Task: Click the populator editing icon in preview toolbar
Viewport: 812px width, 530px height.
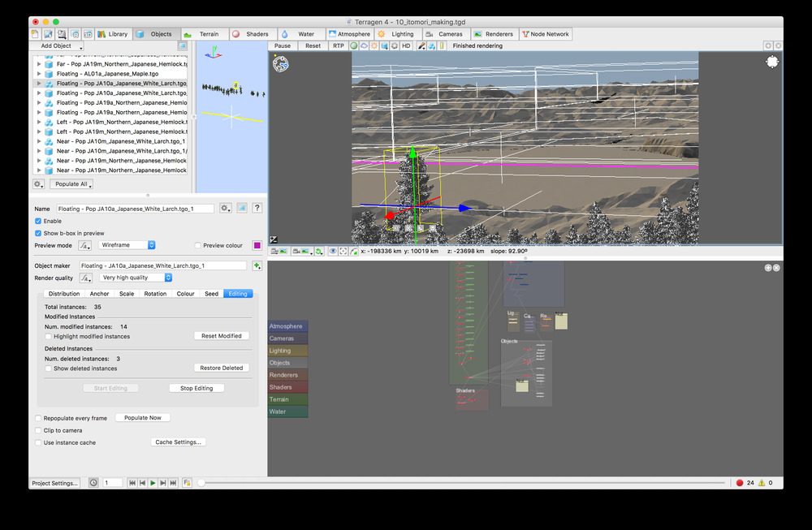Action: pos(431,46)
